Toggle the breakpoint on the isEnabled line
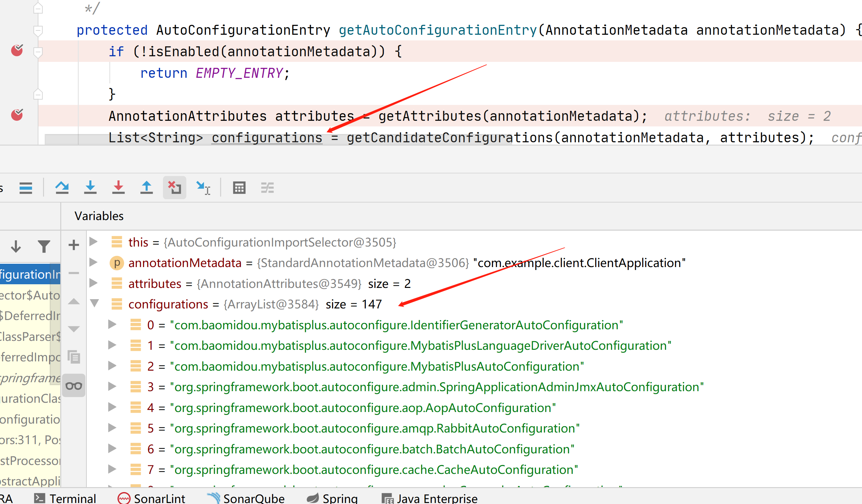862x504 pixels. click(x=17, y=51)
